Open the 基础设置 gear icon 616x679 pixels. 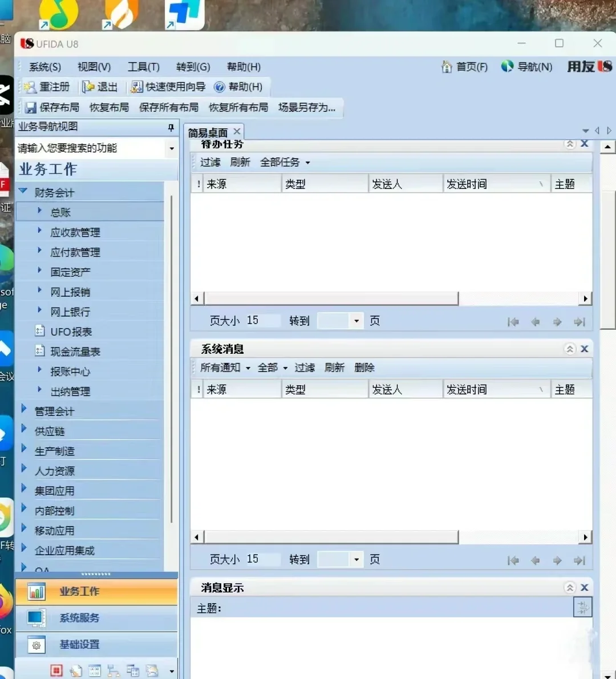point(36,644)
